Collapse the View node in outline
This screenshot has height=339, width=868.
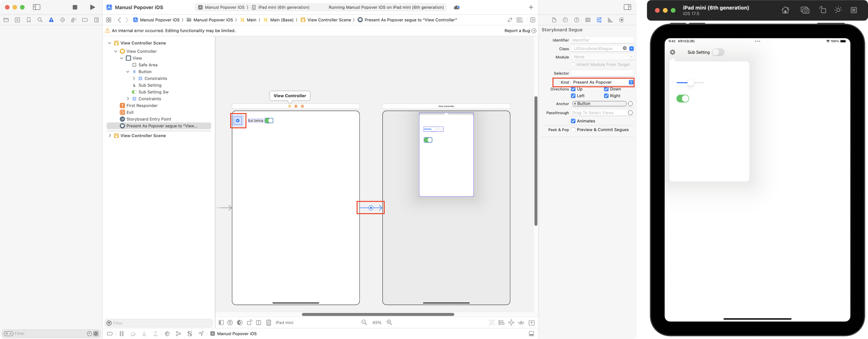click(x=122, y=58)
